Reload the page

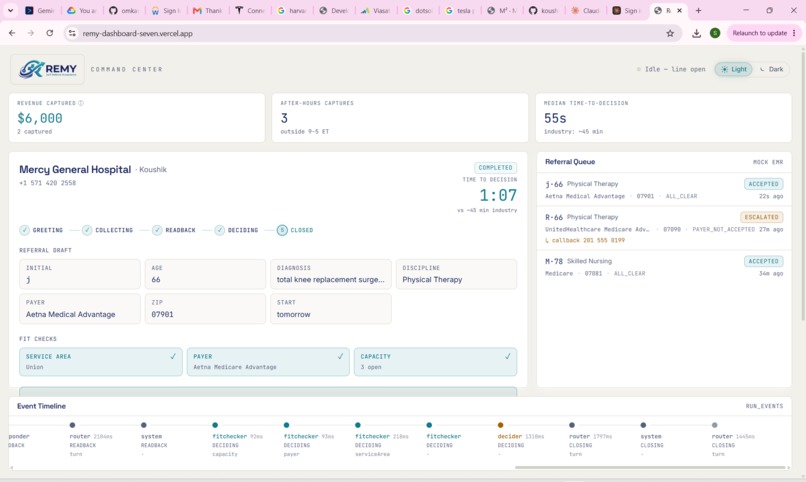(49, 33)
